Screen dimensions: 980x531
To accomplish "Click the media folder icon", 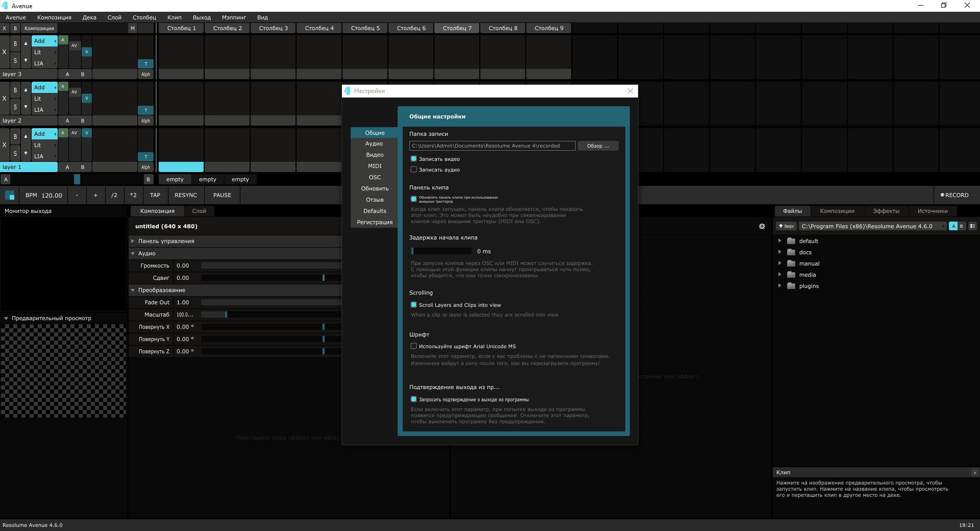I will pyautogui.click(x=791, y=275).
